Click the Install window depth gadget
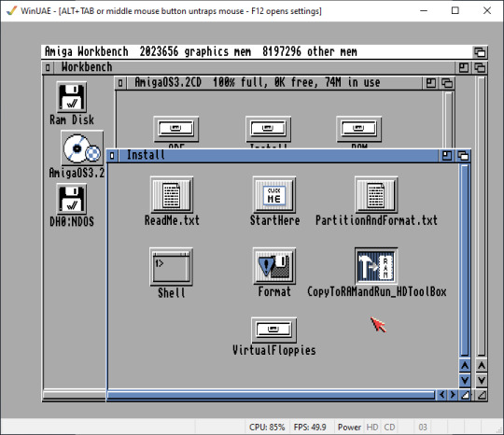The height and width of the screenshot is (435, 504). tap(463, 156)
